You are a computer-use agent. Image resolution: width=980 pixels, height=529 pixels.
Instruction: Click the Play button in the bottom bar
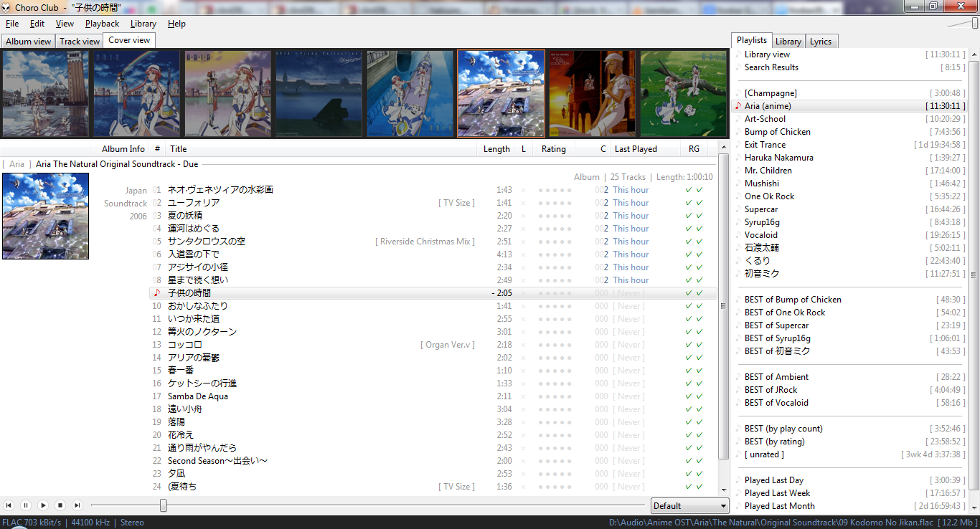pyautogui.click(x=43, y=505)
